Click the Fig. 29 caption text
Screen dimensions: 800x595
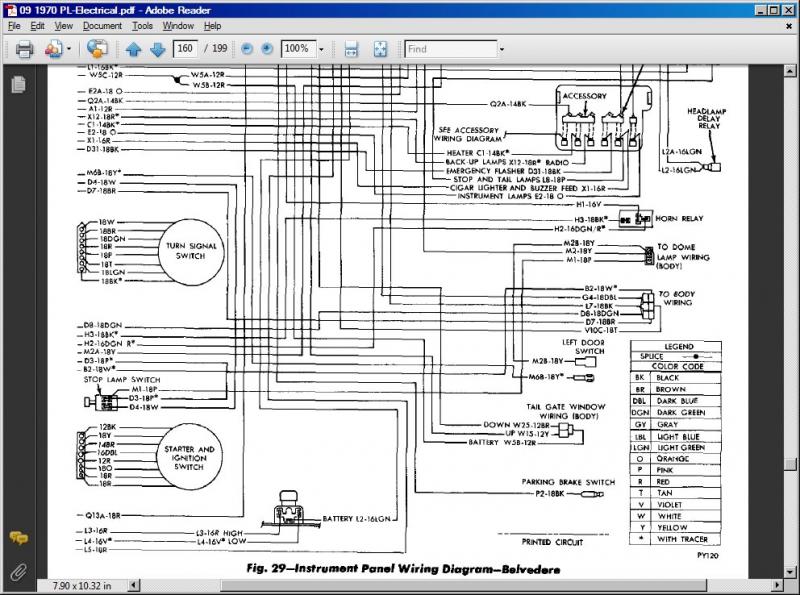pyautogui.click(x=403, y=568)
